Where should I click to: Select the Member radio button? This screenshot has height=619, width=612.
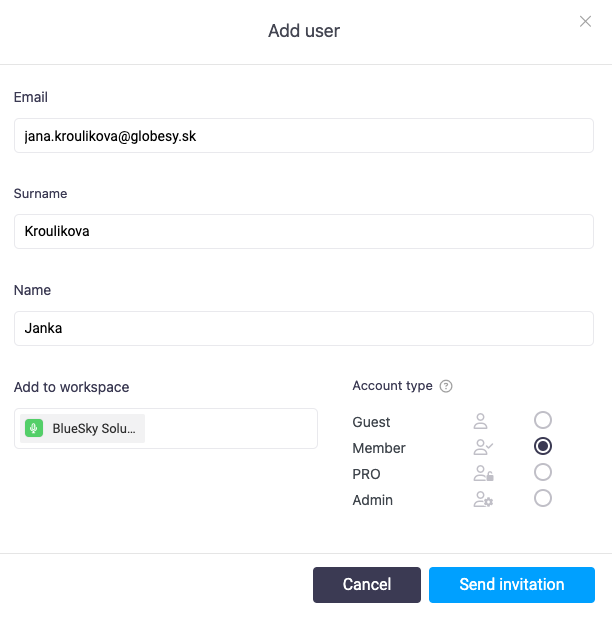pyautogui.click(x=543, y=446)
